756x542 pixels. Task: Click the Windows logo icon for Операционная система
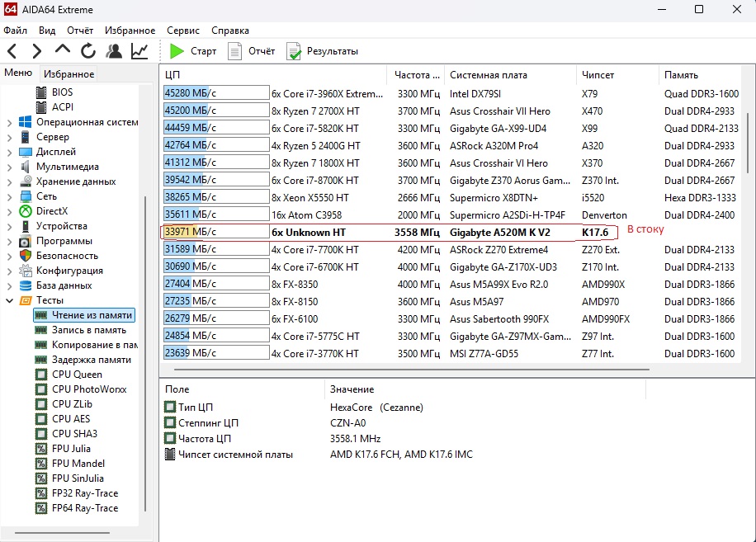click(25, 122)
